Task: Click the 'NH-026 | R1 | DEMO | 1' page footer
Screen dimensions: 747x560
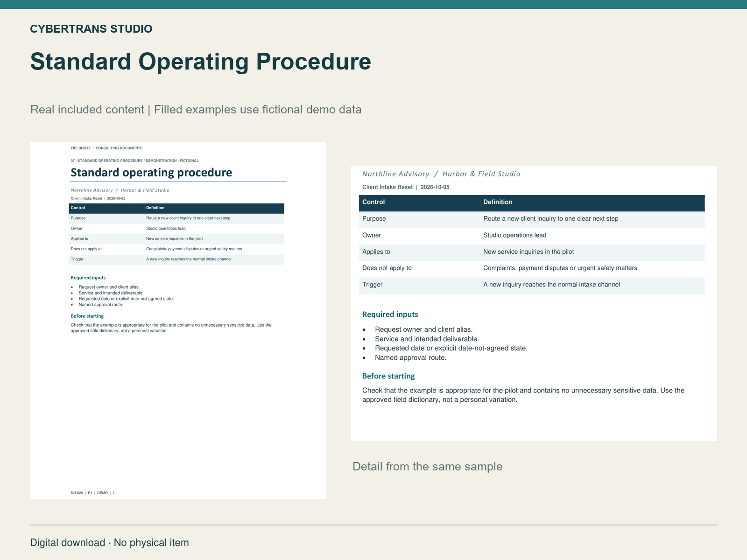Action: (92, 493)
